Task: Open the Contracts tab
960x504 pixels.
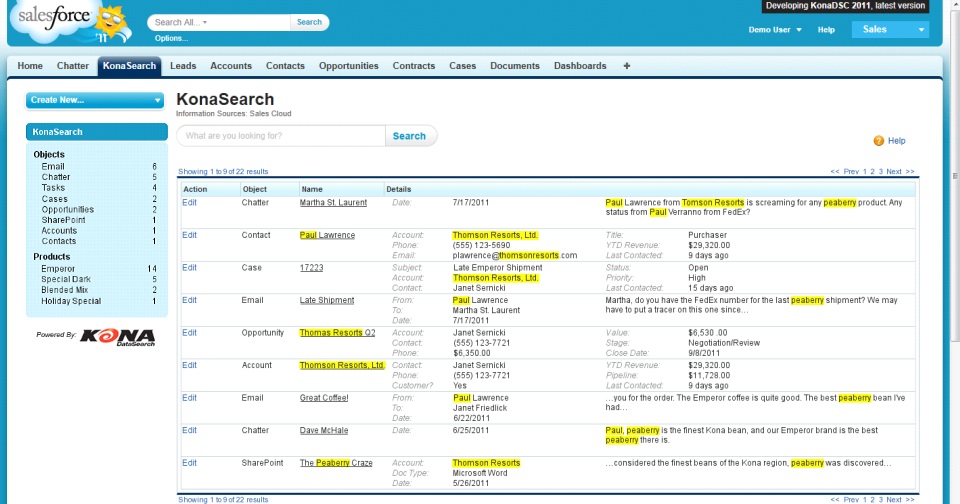Action: point(414,66)
